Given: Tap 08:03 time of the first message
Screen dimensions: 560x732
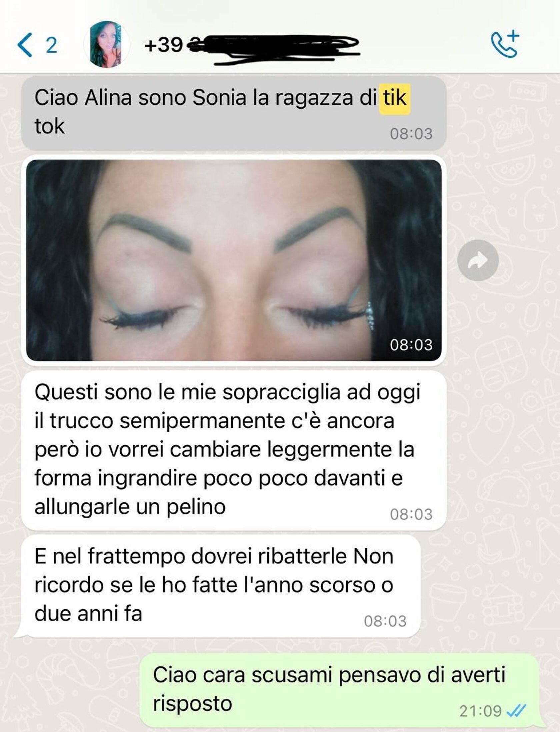Looking at the screenshot, I should [411, 134].
